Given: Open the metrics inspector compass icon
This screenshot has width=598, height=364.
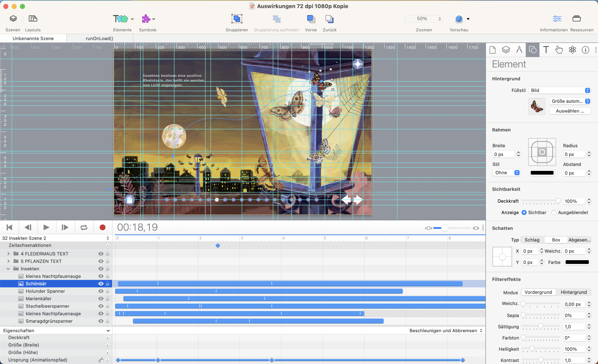Looking at the screenshot, I should click(519, 50).
